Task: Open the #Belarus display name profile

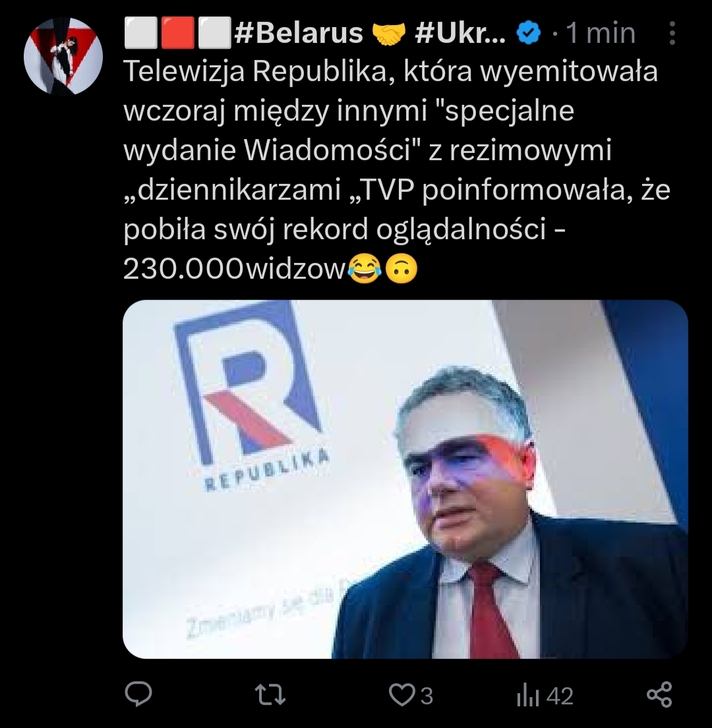Action: pos(299,33)
